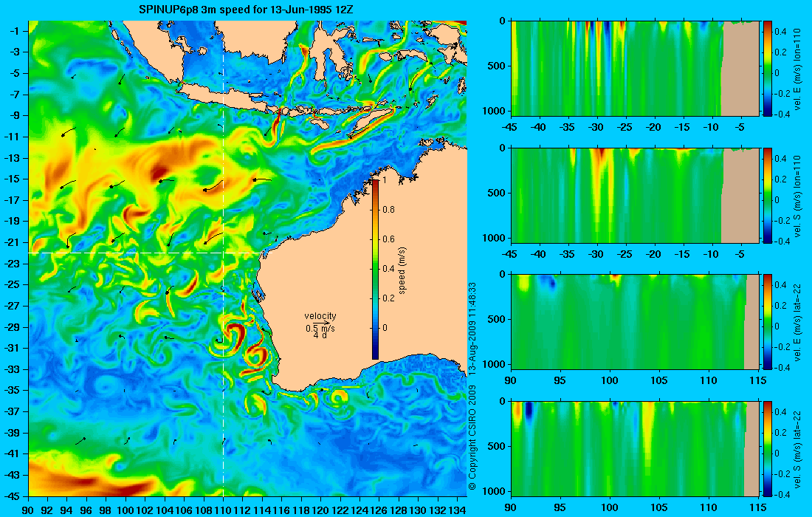Screen dimensions: 812x517
Task: Click the "0.5 m/s" velocity scale text
Action: (320, 329)
